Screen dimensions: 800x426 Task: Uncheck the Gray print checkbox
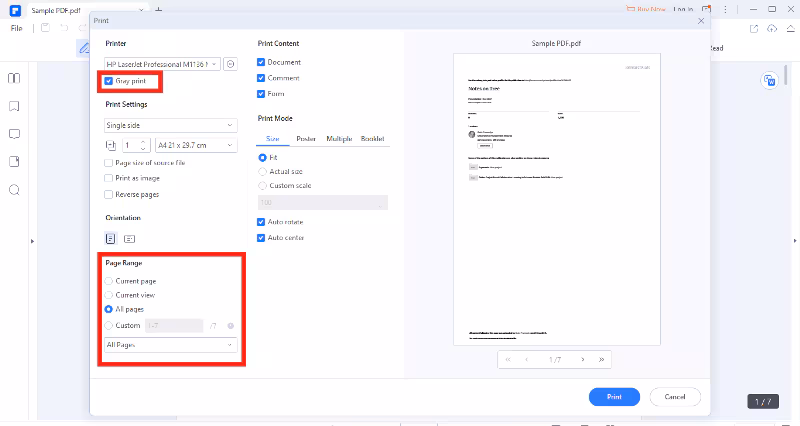(x=109, y=81)
